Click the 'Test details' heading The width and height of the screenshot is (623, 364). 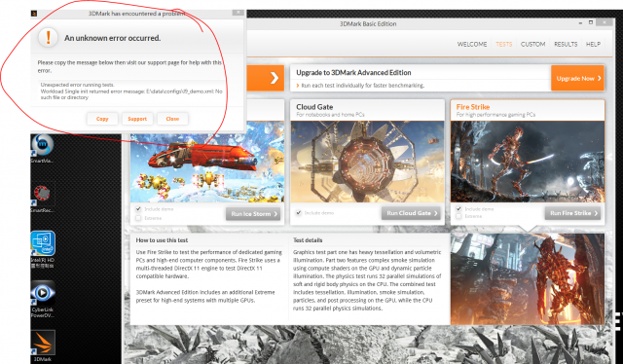click(308, 240)
